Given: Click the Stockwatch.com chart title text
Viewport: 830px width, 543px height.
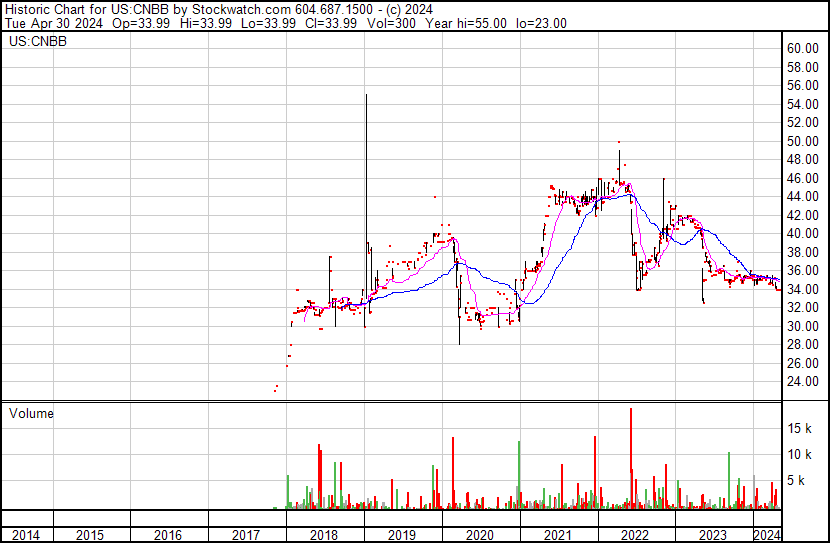Looking at the screenshot, I should click(x=241, y=9).
